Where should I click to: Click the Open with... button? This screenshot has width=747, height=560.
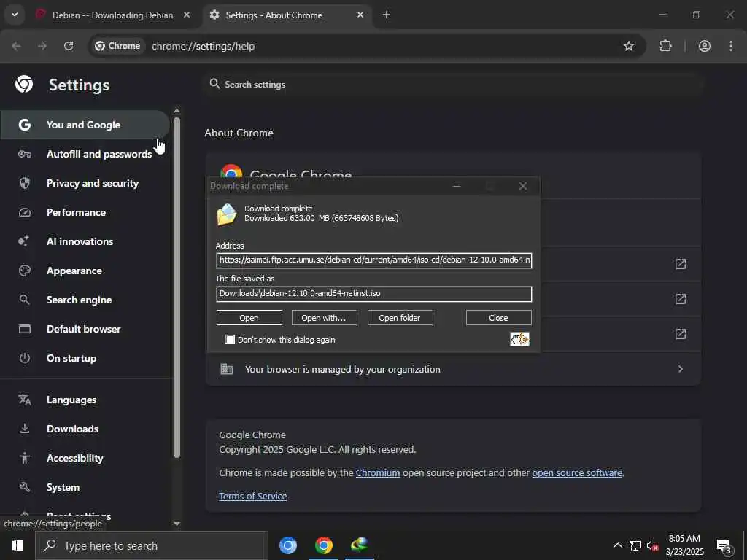[324, 318]
